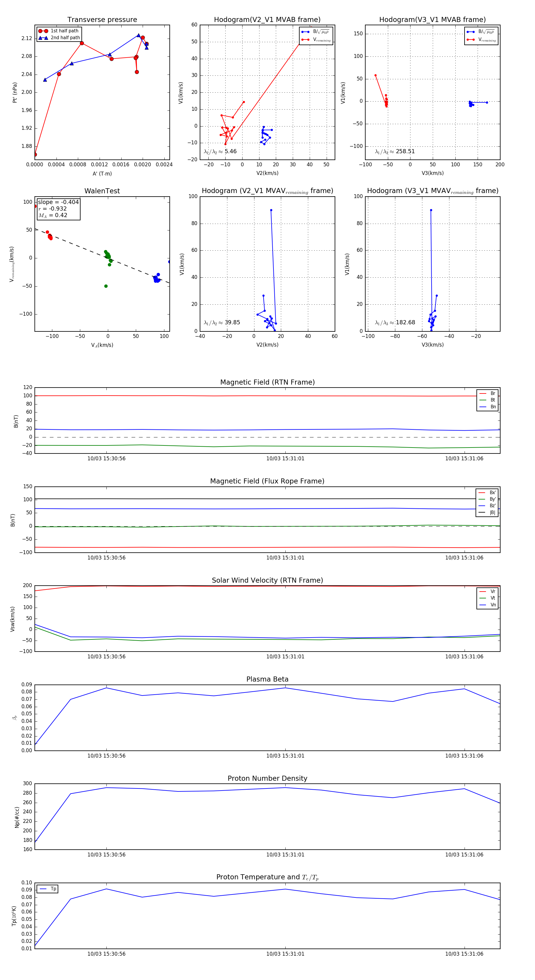Click the λ1/λ2 ≈ 39.85 annotation
The image size is (535, 980).
point(222,323)
